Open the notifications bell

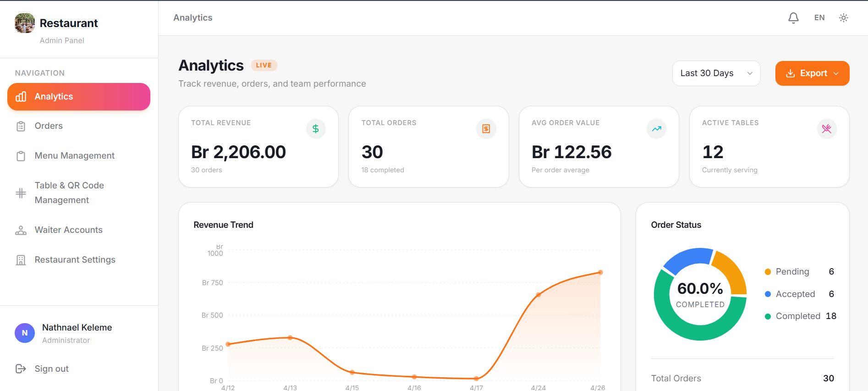pos(793,18)
